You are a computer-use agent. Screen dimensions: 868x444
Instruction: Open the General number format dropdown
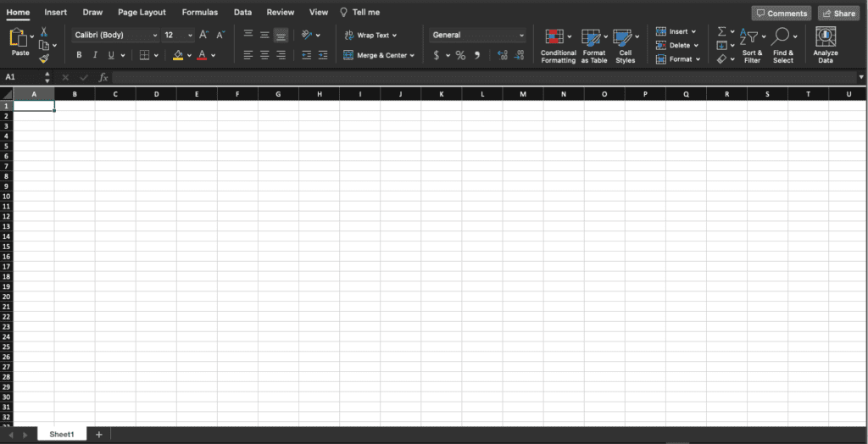pos(477,35)
